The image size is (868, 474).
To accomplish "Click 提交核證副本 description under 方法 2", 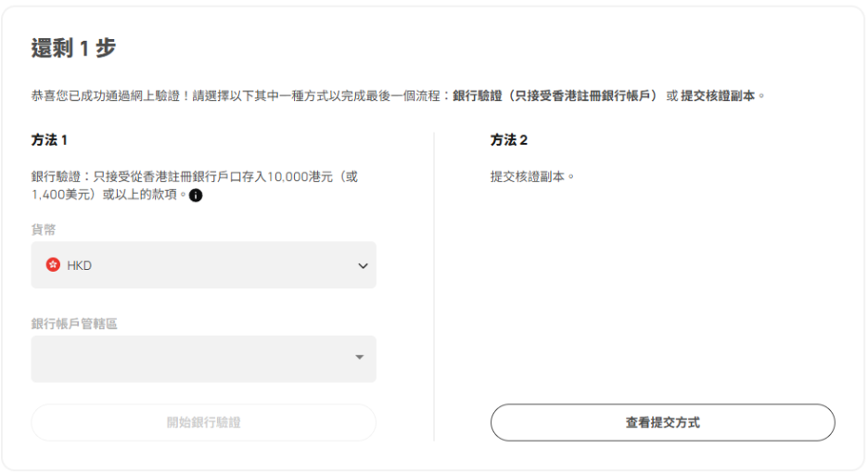I will click(532, 175).
